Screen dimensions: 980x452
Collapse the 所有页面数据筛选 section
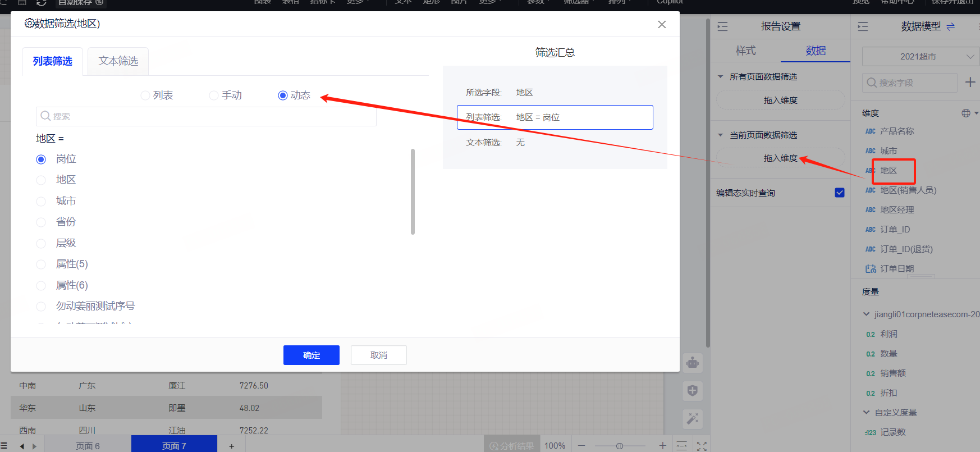pos(720,77)
